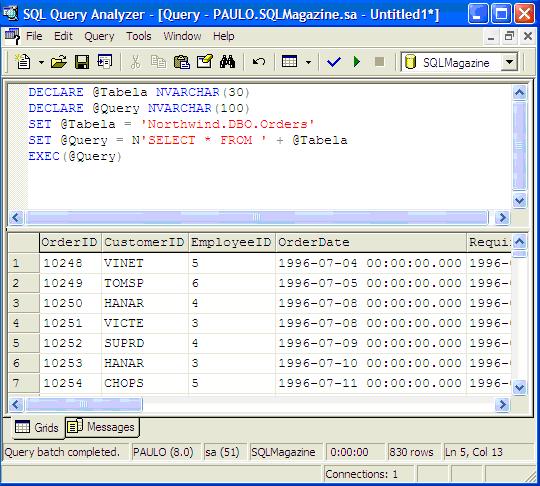Click the cell containing SUPRD
540x486 pixels.
145,343
